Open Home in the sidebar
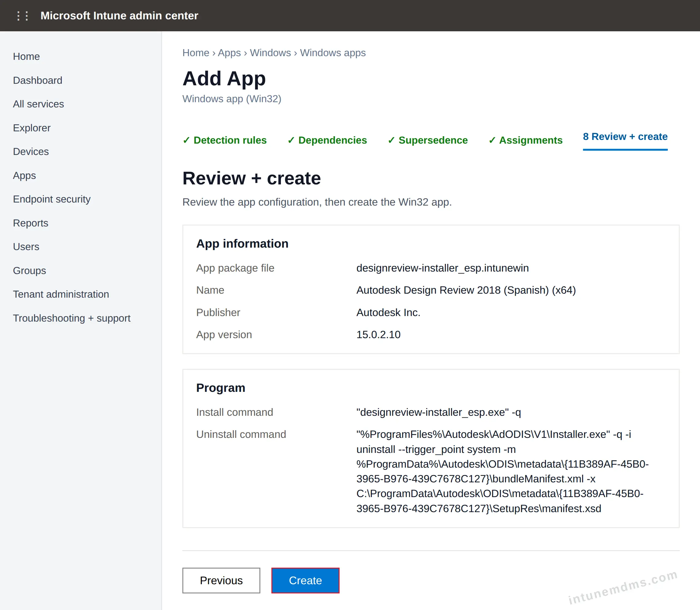Image resolution: width=700 pixels, height=610 pixels. click(26, 56)
